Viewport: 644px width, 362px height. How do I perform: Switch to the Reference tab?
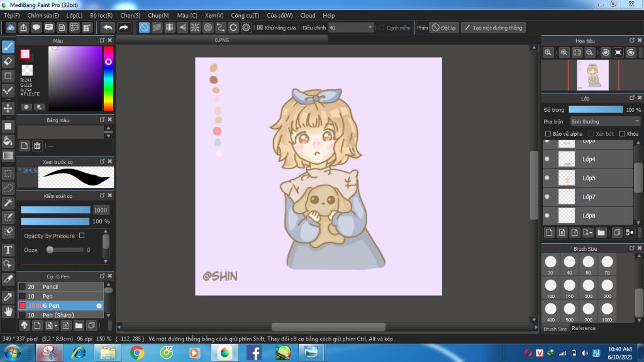pos(584,328)
